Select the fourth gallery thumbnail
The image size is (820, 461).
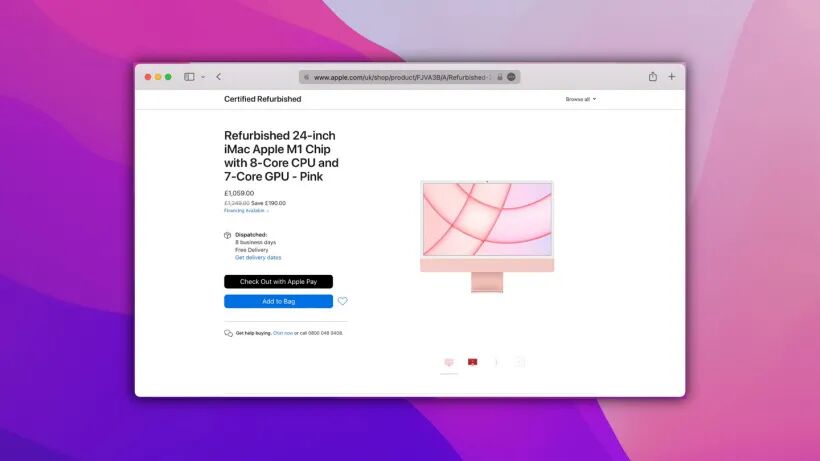pos(519,362)
